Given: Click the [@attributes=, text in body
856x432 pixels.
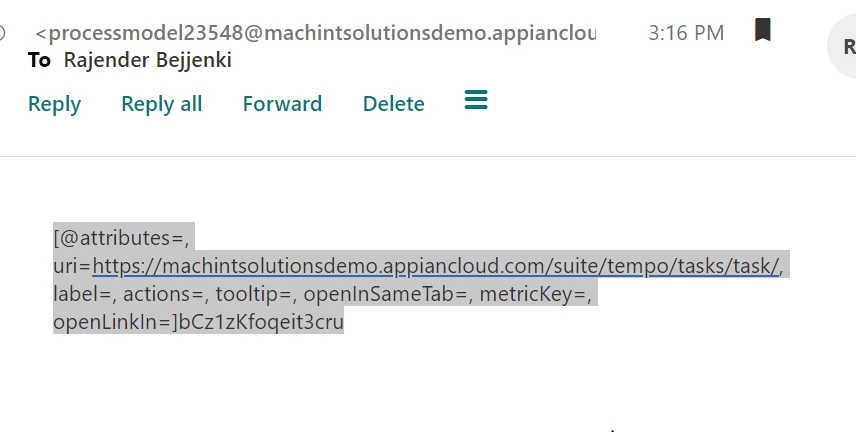Looking at the screenshot, I should [121, 238].
